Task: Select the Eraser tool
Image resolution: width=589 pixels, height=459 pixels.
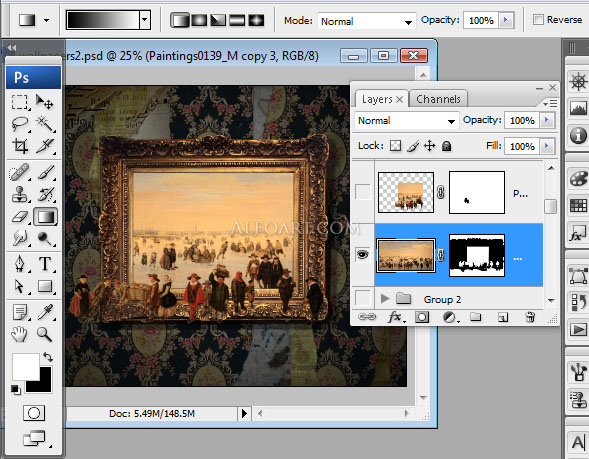Action: click(x=20, y=217)
